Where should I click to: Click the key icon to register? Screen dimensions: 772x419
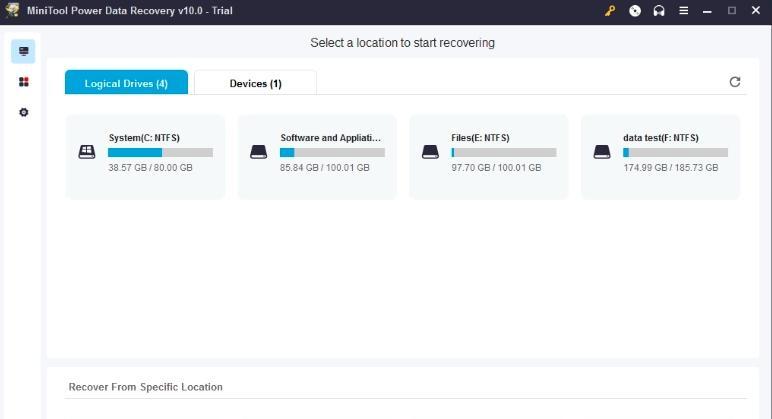click(610, 11)
